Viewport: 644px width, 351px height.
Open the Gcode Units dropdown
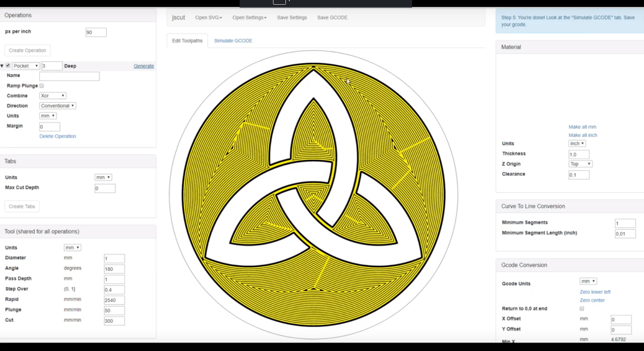588,281
